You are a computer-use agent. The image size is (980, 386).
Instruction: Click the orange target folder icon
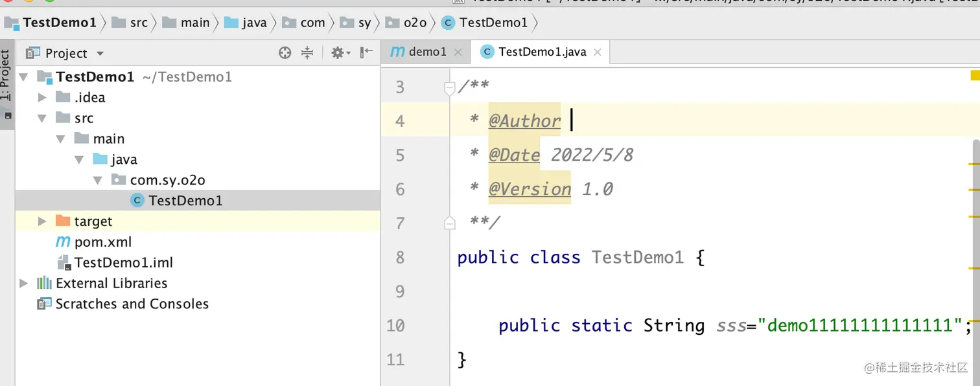63,221
